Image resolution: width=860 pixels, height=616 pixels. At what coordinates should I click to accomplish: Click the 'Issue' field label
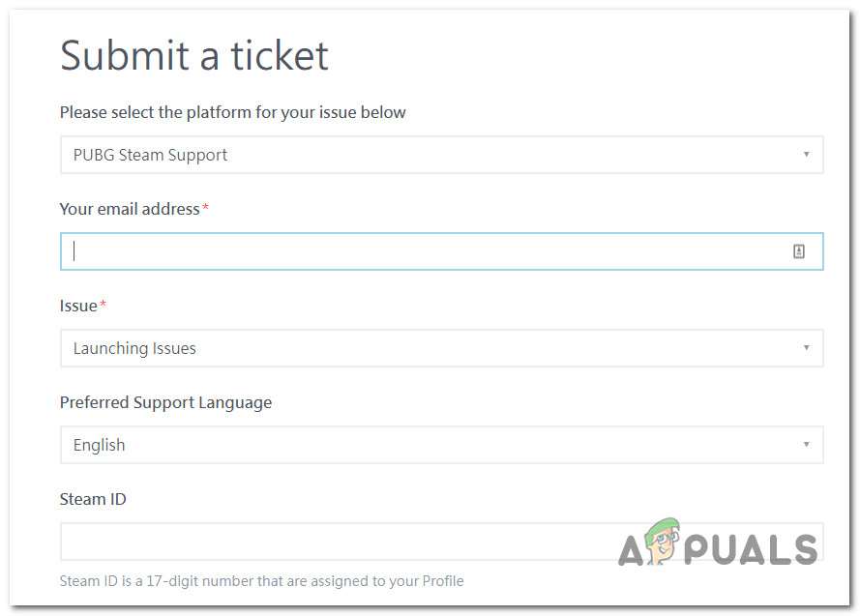tap(78, 306)
